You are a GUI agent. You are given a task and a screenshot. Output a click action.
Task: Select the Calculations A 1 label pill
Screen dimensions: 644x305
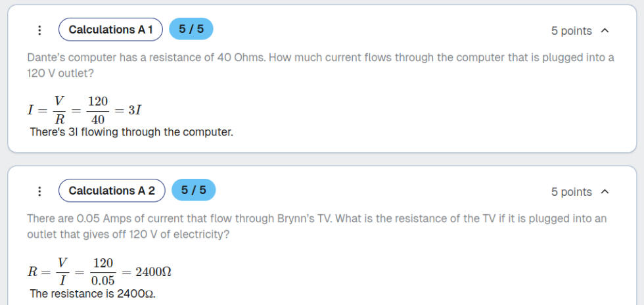click(110, 30)
